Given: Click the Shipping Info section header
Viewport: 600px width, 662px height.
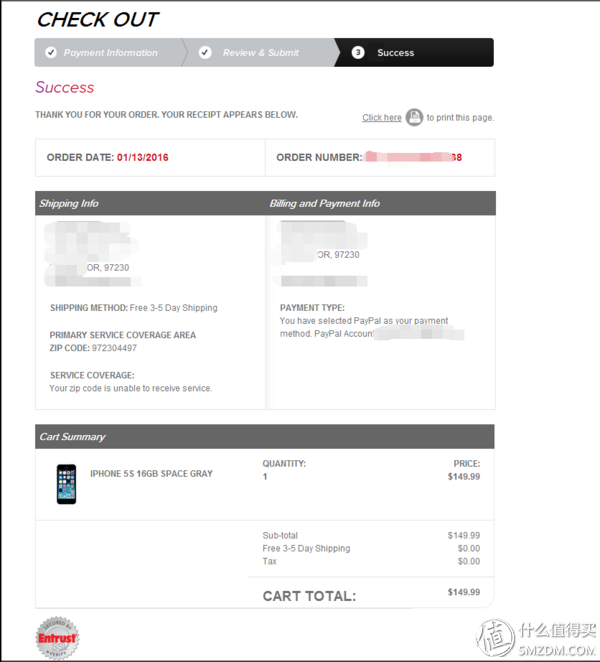Looking at the screenshot, I should coord(69,203).
